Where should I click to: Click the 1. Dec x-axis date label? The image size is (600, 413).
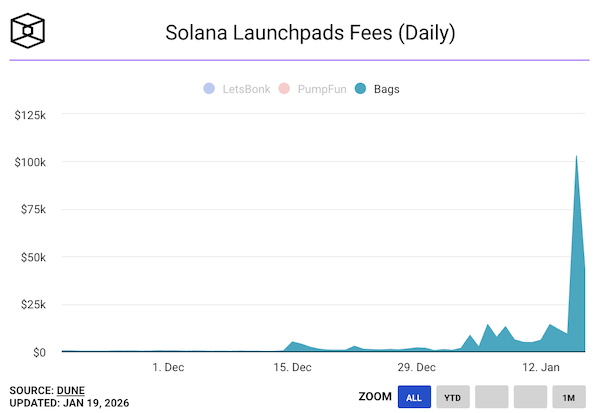tap(168, 367)
